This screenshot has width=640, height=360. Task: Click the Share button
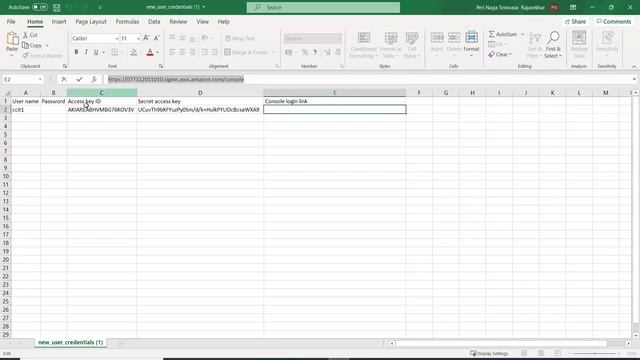pos(575,22)
